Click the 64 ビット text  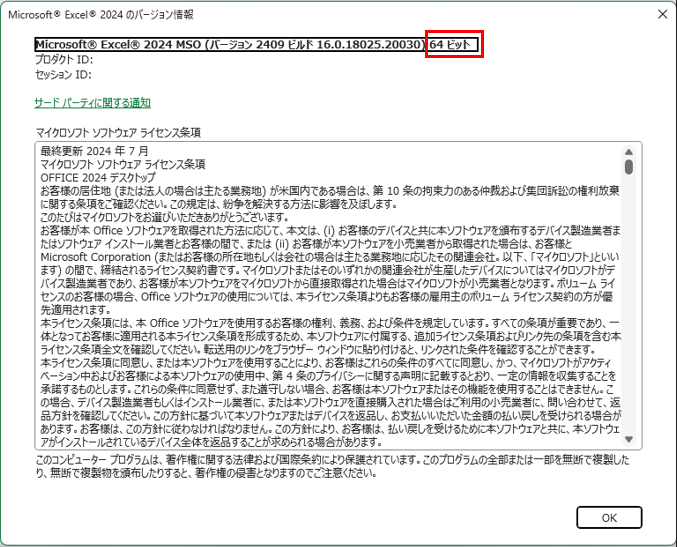click(450, 44)
